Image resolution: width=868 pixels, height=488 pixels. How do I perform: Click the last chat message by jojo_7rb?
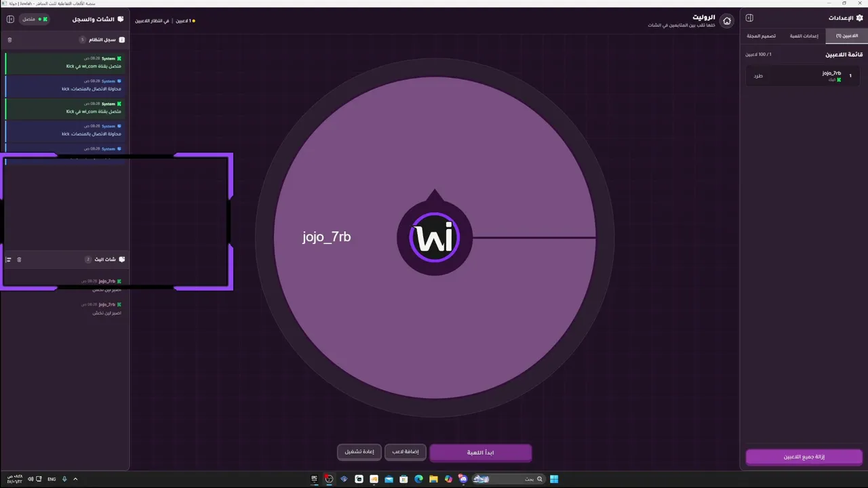tap(105, 308)
